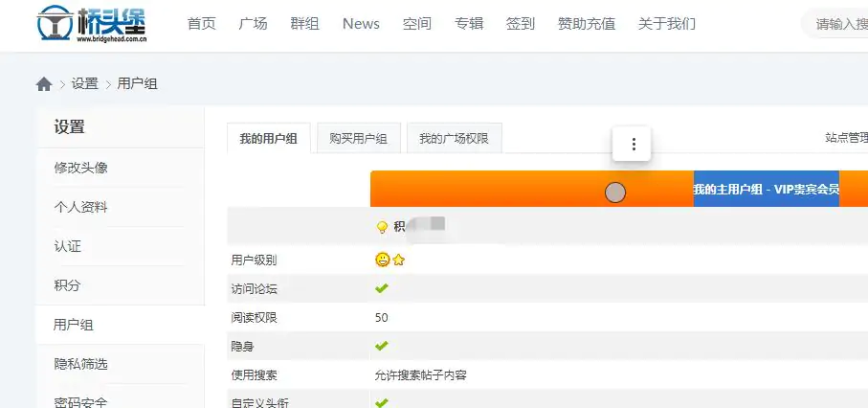Click the green check for 访问论坛
868x408 pixels.
point(382,288)
